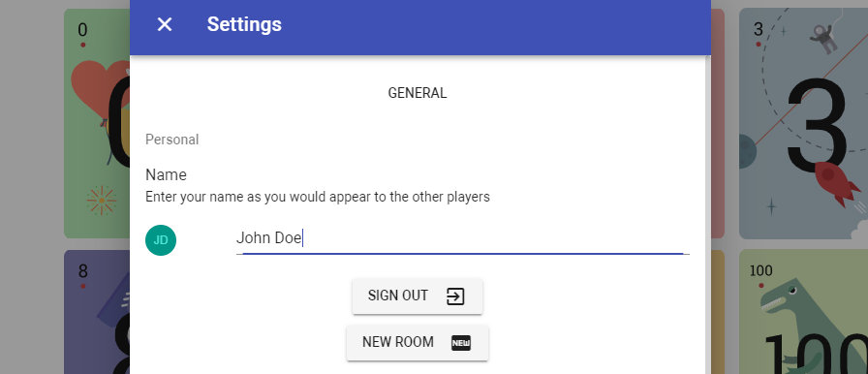Click the fireworks burst on card 0

(x=102, y=200)
